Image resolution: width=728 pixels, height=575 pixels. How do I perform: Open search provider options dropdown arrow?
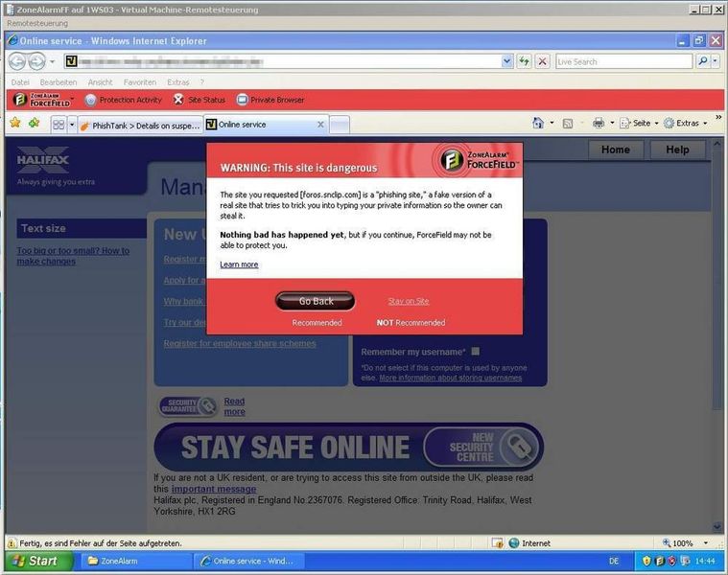(x=716, y=61)
